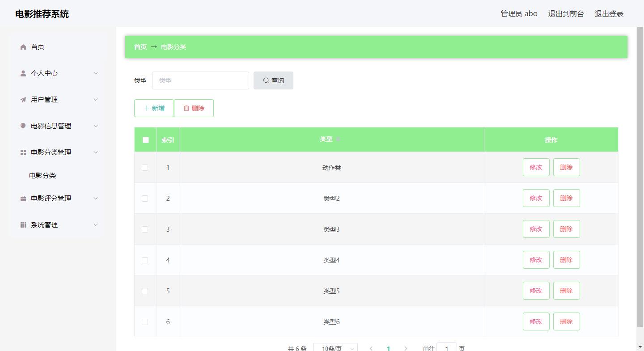Click 修改 for row 类型3
Screen dimensions: 644x351
tap(536, 229)
